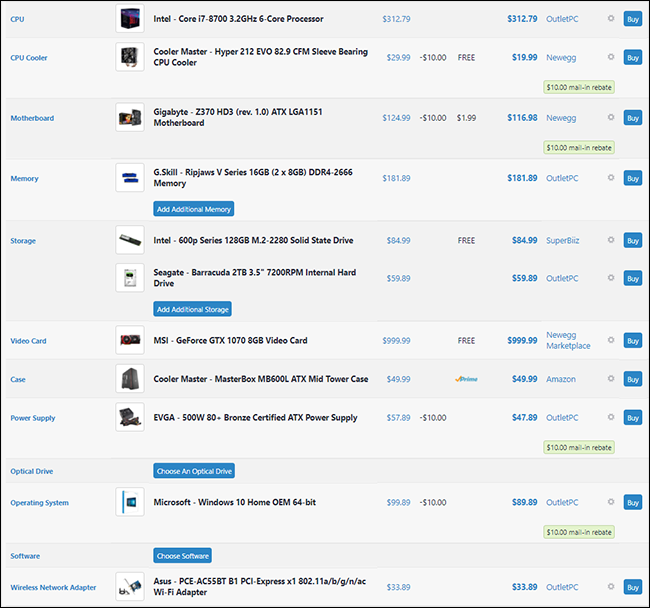Visit the SuperBiiz merchant link

click(563, 240)
